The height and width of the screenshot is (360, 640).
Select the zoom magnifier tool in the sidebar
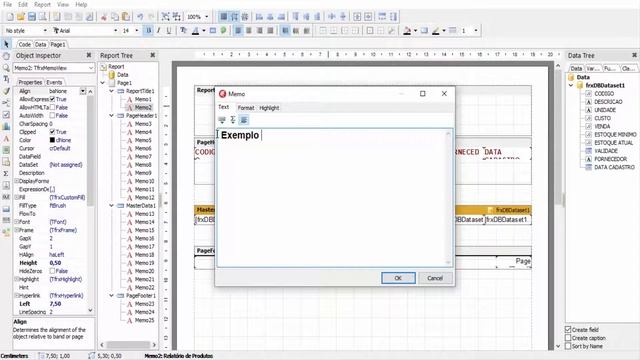6,68
